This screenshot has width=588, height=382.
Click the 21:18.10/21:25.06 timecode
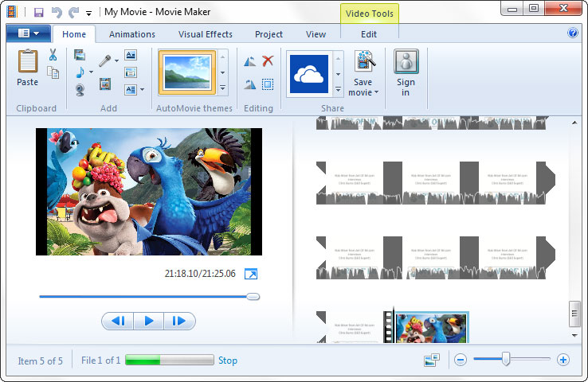200,274
